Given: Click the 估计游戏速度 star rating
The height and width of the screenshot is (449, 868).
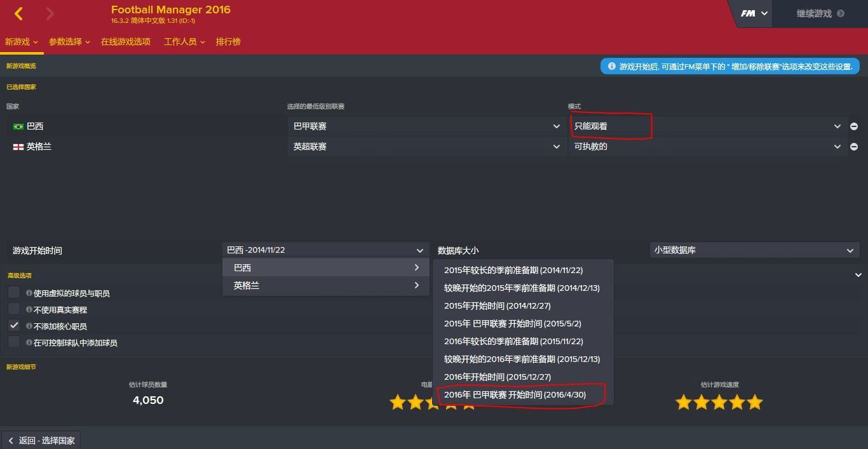Looking at the screenshot, I should 719,402.
